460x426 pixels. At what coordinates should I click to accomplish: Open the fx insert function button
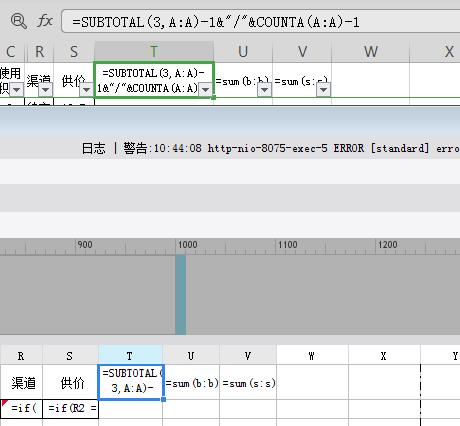(x=45, y=21)
